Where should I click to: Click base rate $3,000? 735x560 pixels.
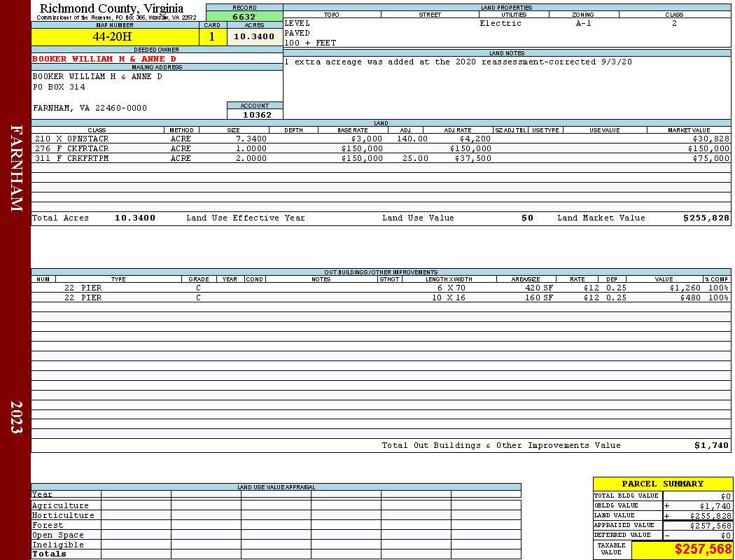[367, 139]
